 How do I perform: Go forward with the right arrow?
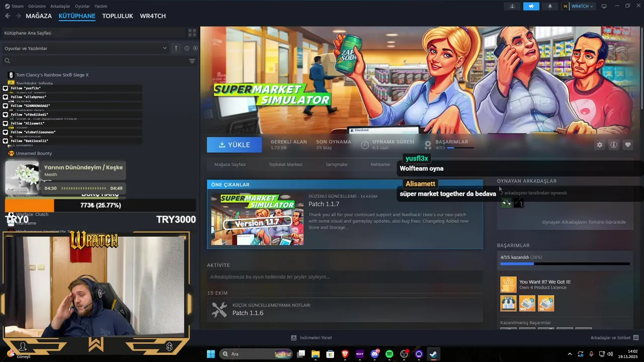pos(18,16)
